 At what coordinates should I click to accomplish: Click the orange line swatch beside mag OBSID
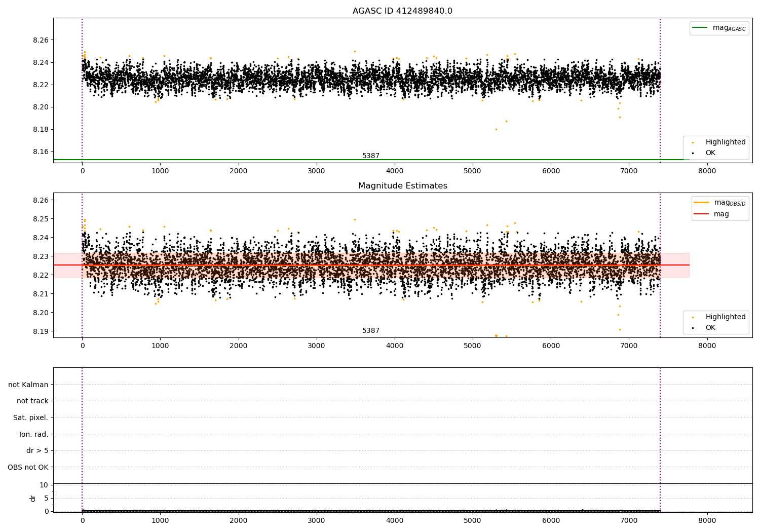[702, 203]
